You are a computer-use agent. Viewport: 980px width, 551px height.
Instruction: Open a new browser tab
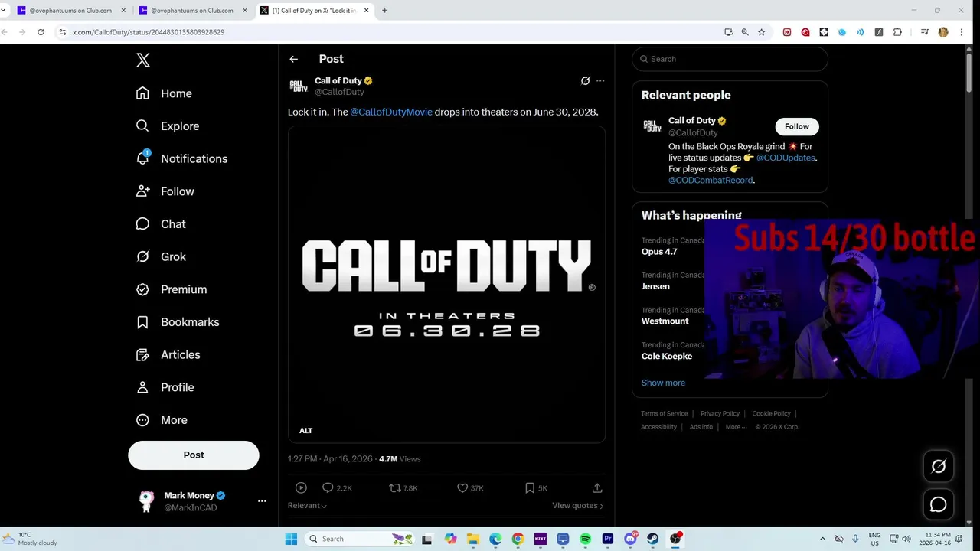(x=384, y=11)
